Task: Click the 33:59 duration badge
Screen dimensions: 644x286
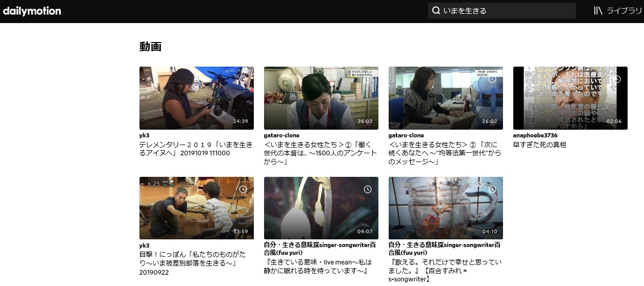Action: tap(240, 232)
